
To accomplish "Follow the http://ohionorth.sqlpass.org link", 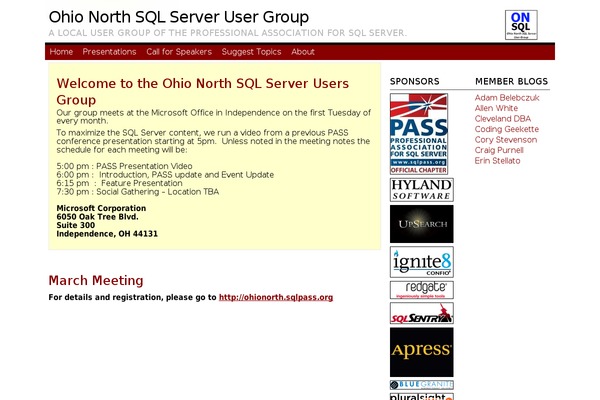I will 276,297.
